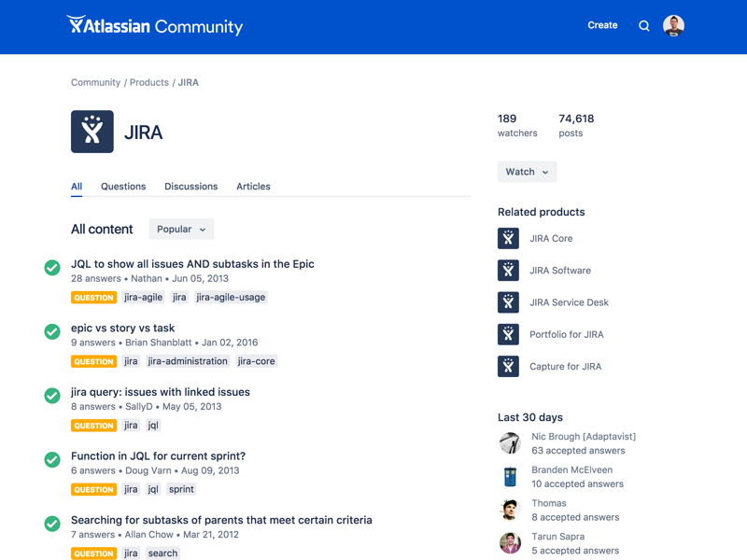This screenshot has width=747, height=560.
Task: Click author name Nathan
Action: pyautogui.click(x=147, y=278)
